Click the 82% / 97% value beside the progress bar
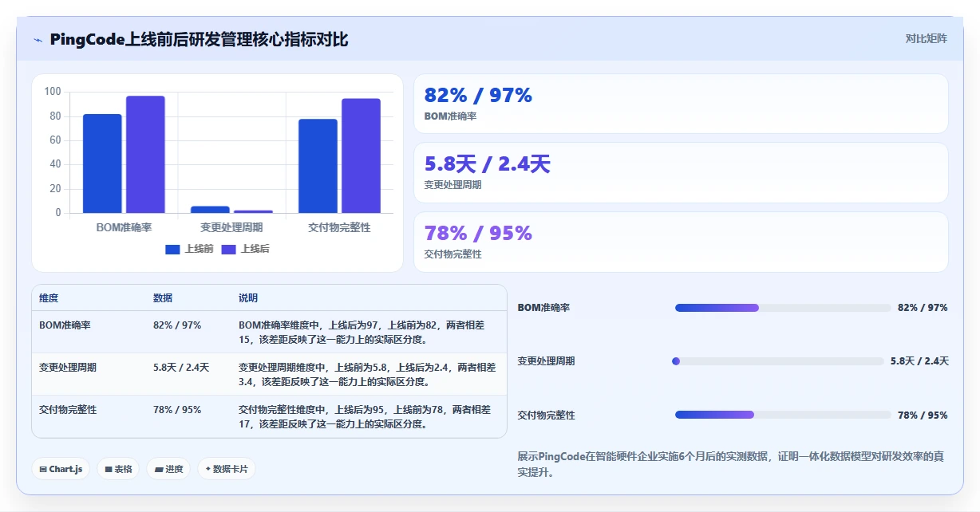Screen dimensions: 980x512 [x=923, y=308]
